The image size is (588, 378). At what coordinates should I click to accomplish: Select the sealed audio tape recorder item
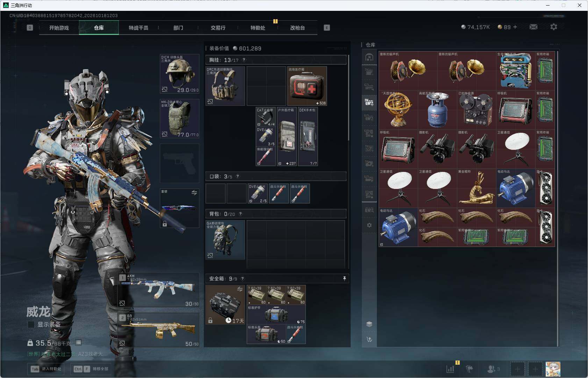[x=476, y=110]
